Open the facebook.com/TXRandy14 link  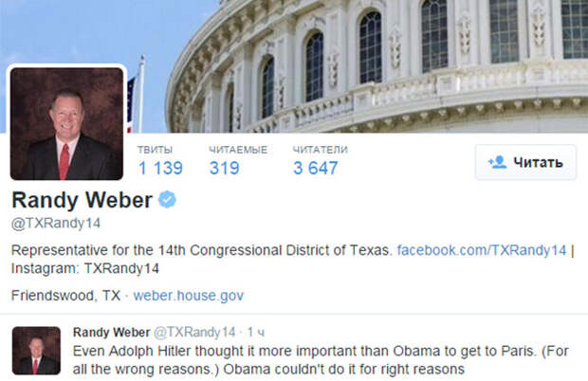click(x=482, y=250)
